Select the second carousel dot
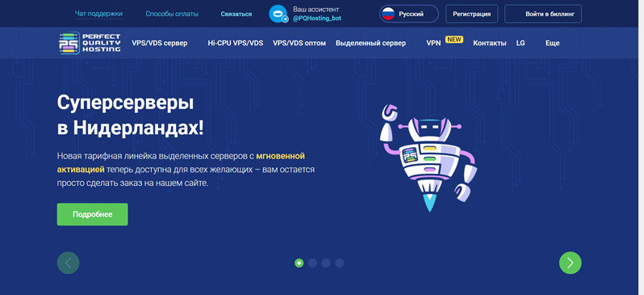644x295 pixels. 312,263
